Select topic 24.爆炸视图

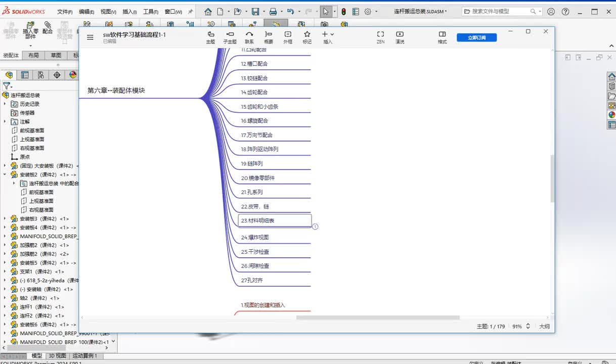tap(255, 237)
